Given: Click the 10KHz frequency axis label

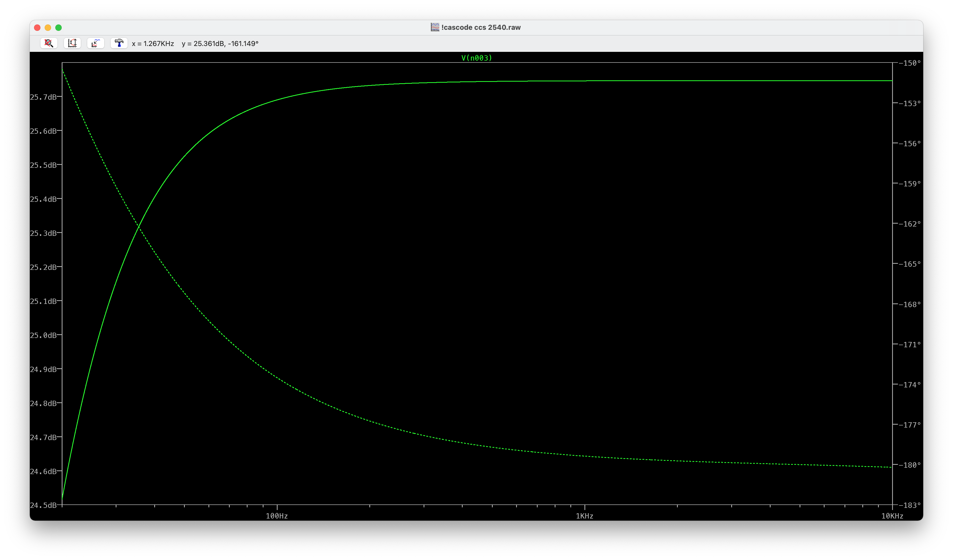Looking at the screenshot, I should tap(892, 516).
